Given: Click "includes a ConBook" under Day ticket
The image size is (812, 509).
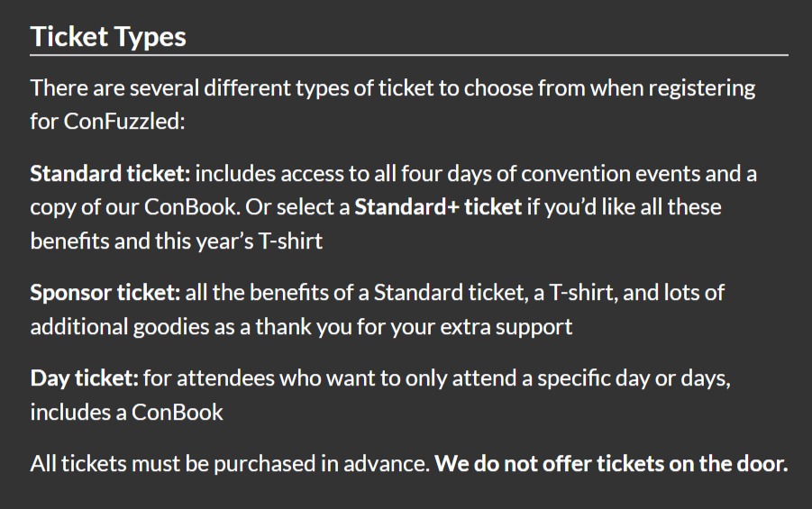Looking at the screenshot, I should (126, 413).
